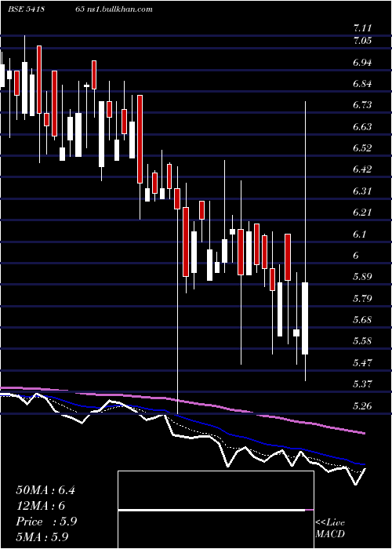Click the 5.68 price axis label
Screen dimensions: 392x549
coord(363,320)
